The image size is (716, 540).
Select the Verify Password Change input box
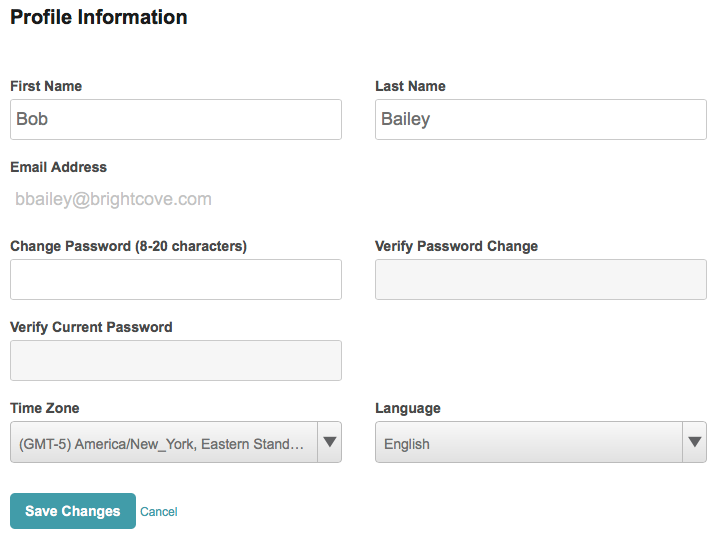(541, 279)
